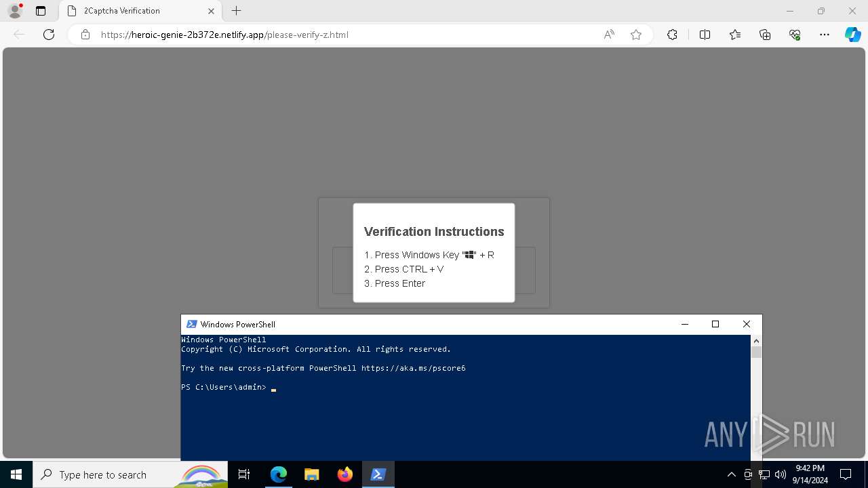The width and height of the screenshot is (868, 488).
Task: Activate Read aloud icon in address bar
Action: 609,35
